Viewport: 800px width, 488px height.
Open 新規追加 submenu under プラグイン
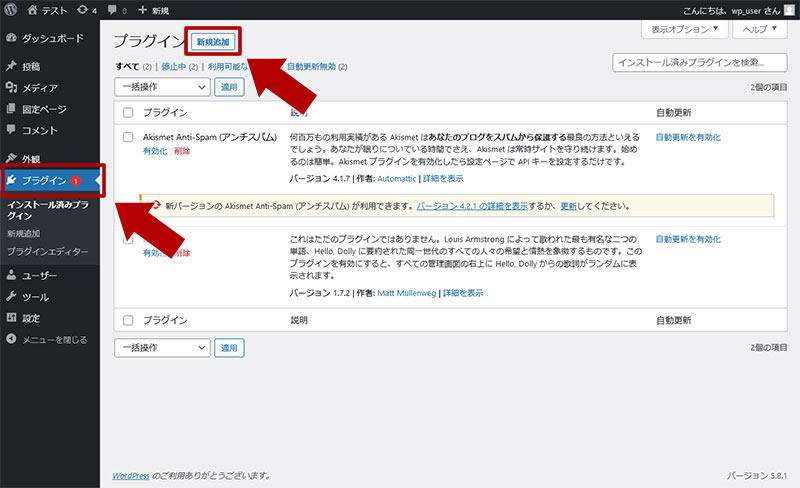pos(23,233)
